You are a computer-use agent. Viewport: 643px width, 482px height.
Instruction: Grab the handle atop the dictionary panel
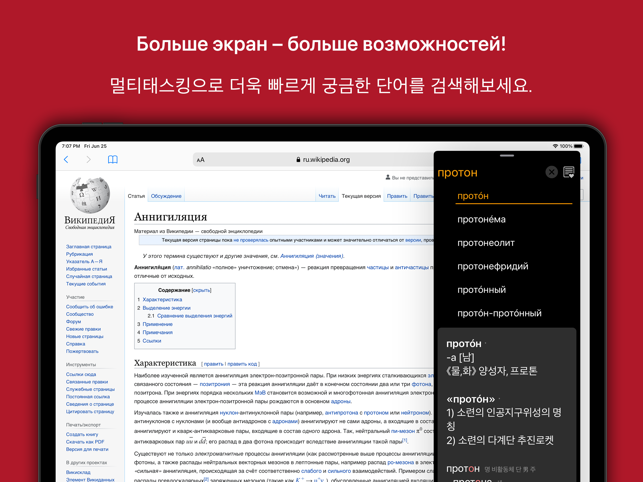506,156
